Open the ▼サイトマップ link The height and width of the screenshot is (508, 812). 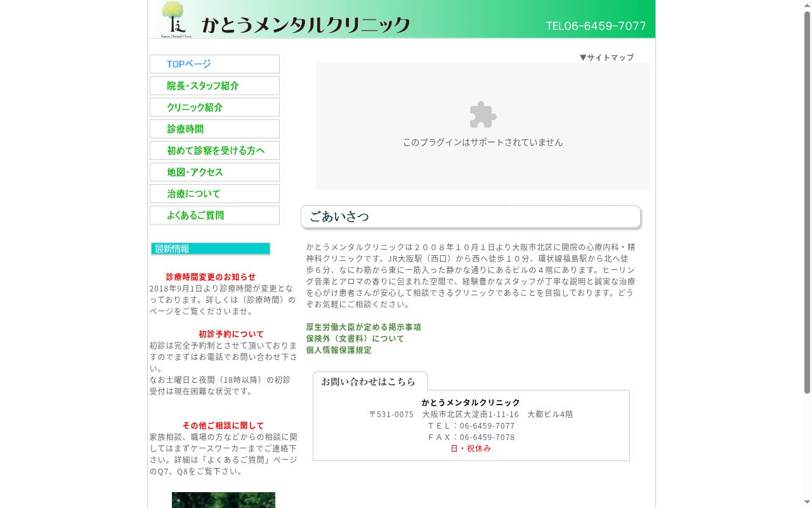606,57
